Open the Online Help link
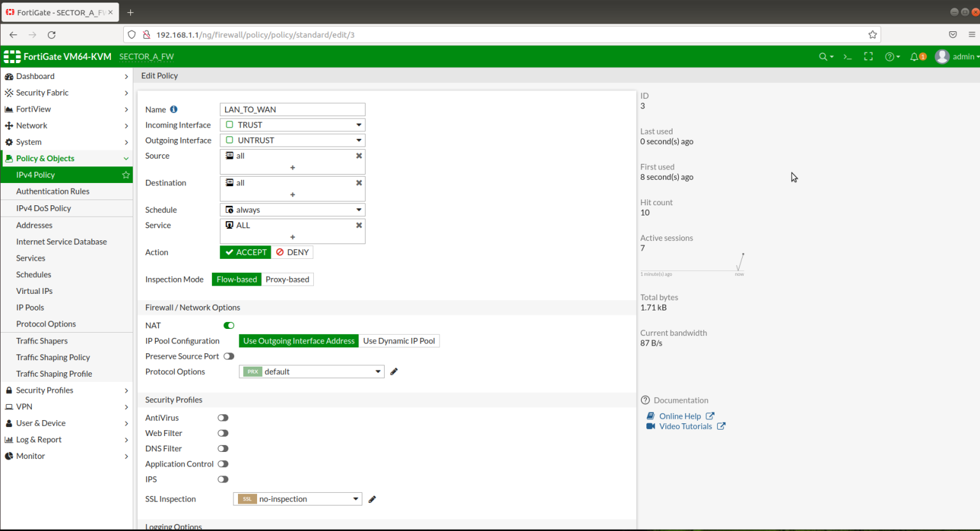Viewport: 980px width, 531px height. click(x=681, y=416)
